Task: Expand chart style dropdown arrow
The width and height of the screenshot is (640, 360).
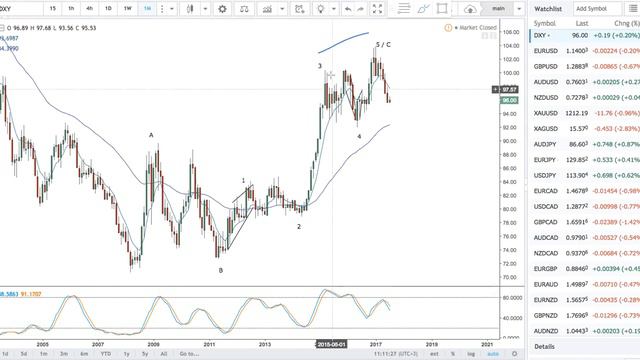Action: 205,9
